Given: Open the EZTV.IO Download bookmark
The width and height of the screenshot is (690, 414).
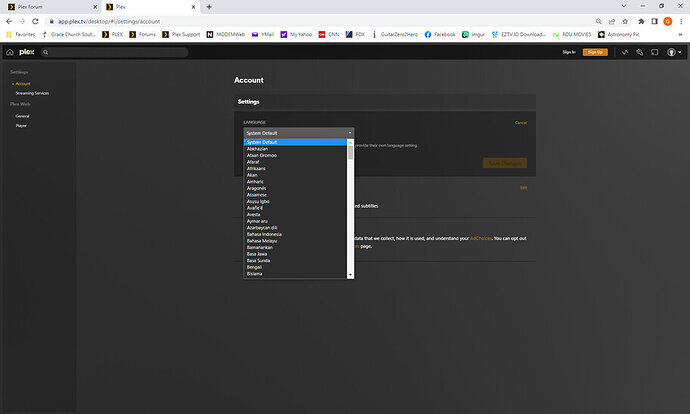Looking at the screenshot, I should pos(519,34).
